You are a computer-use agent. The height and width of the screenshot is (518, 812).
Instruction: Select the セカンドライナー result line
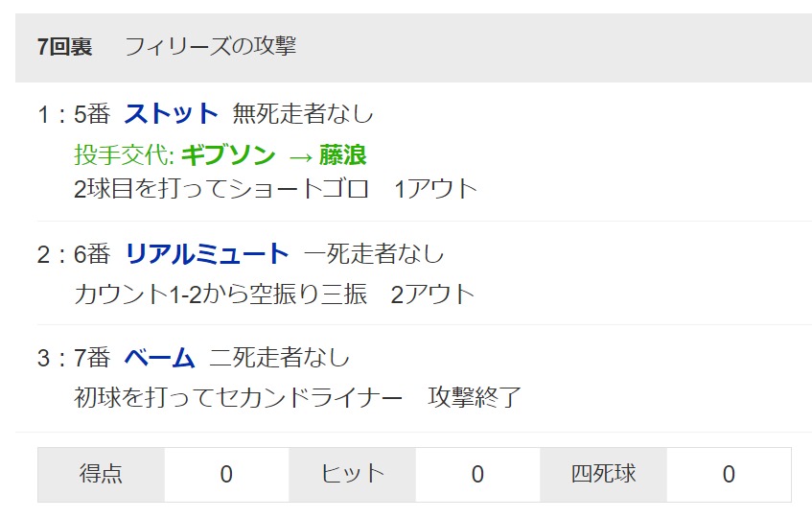point(297,397)
